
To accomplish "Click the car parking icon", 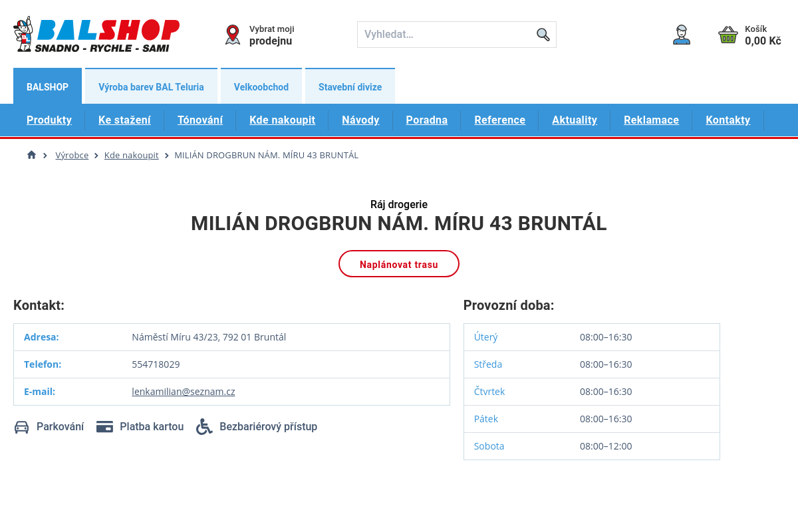I will (22, 427).
